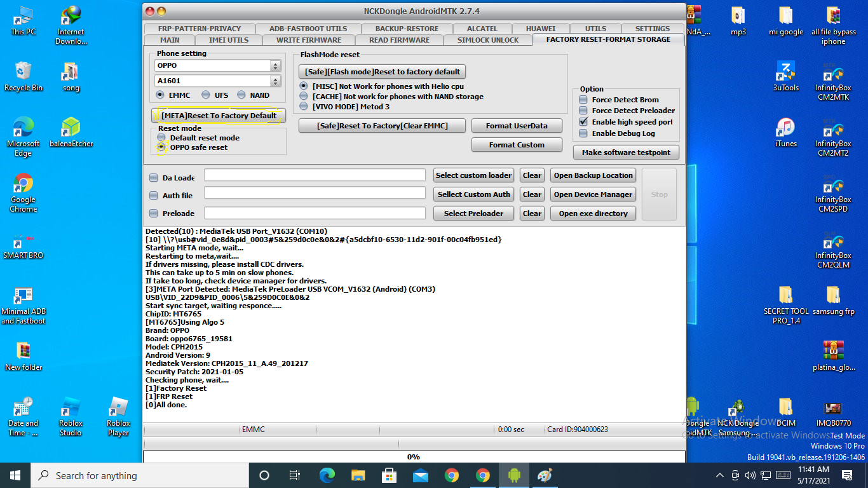Open InfinityBox CM2MT2 desktop icon

pos(833,137)
